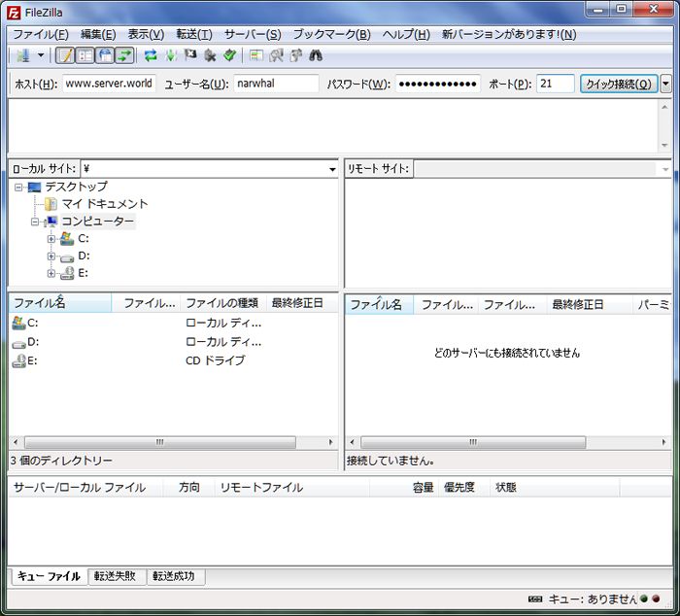Expand the E: drive tree node
Screen dimensions: 680x616
[x=51, y=273]
